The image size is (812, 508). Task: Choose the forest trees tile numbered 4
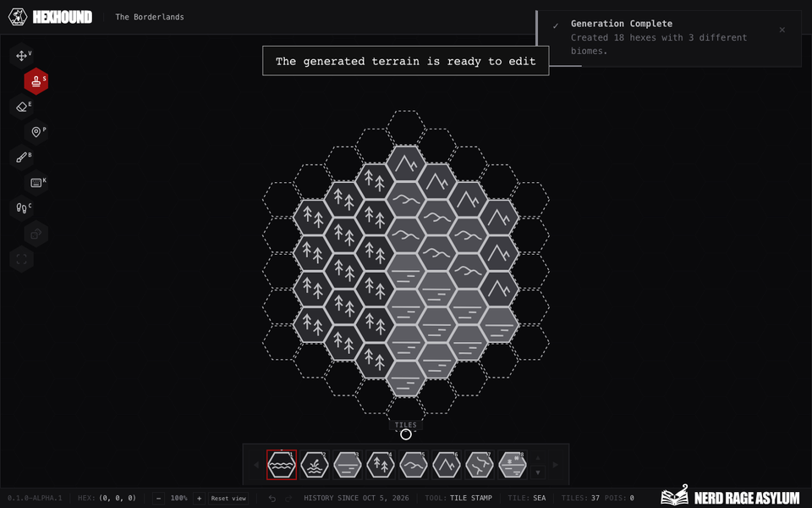pyautogui.click(x=381, y=465)
